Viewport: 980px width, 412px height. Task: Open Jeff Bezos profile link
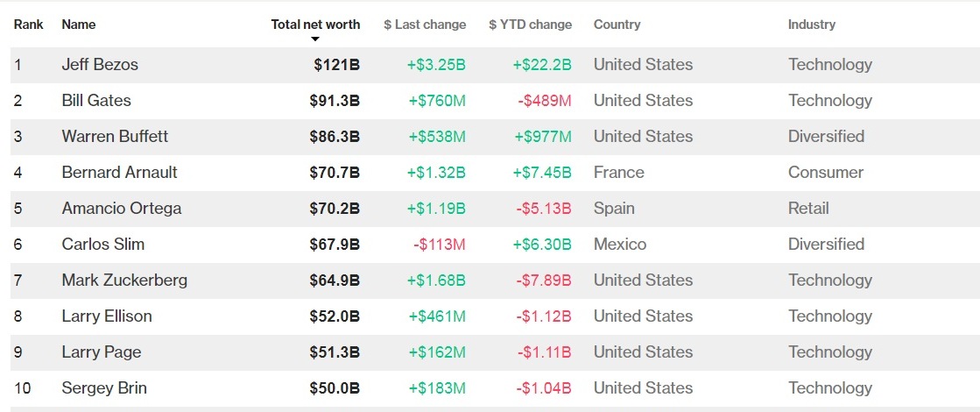[x=100, y=64]
